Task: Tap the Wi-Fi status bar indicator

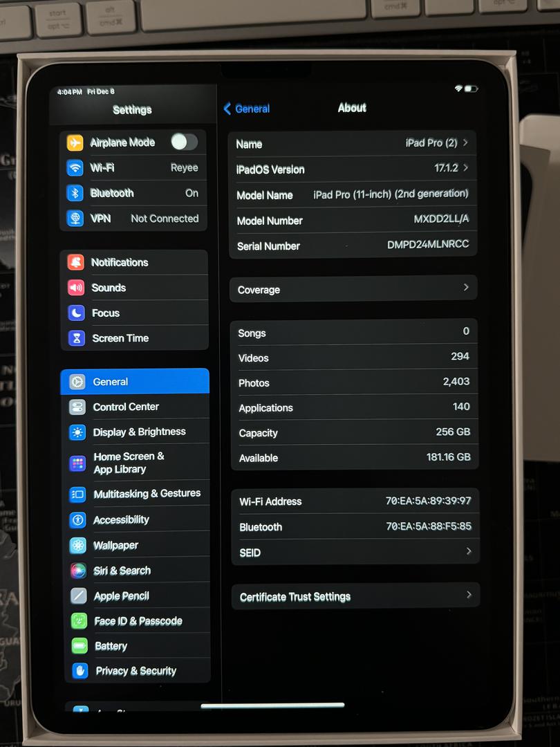Action: click(x=458, y=89)
